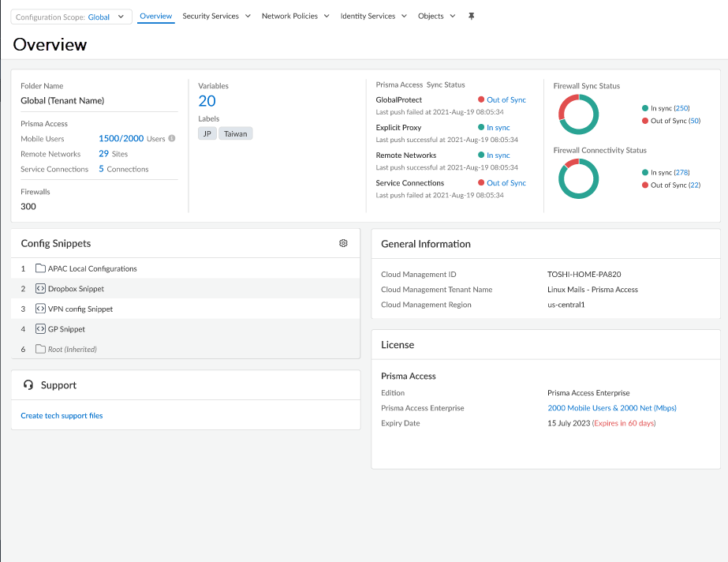The width and height of the screenshot is (728, 562).
Task: Open Config Snippets gear settings
Action: tap(343, 244)
